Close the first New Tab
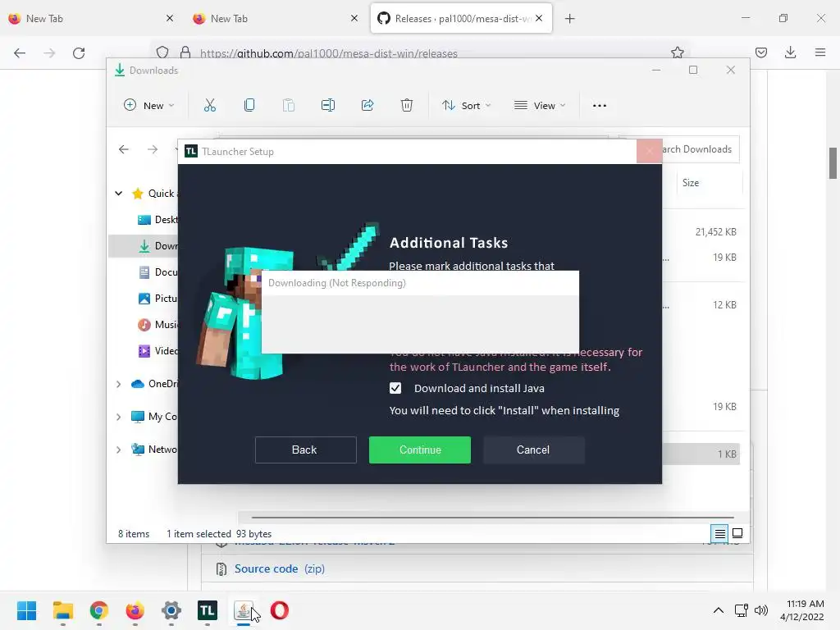The image size is (840, 630). coord(170,19)
